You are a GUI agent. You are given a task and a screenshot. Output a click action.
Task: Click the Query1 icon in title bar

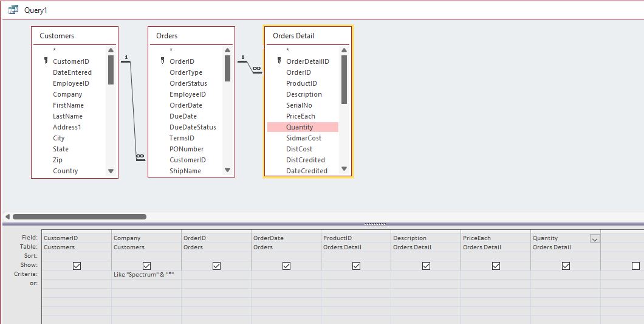[x=13, y=10]
